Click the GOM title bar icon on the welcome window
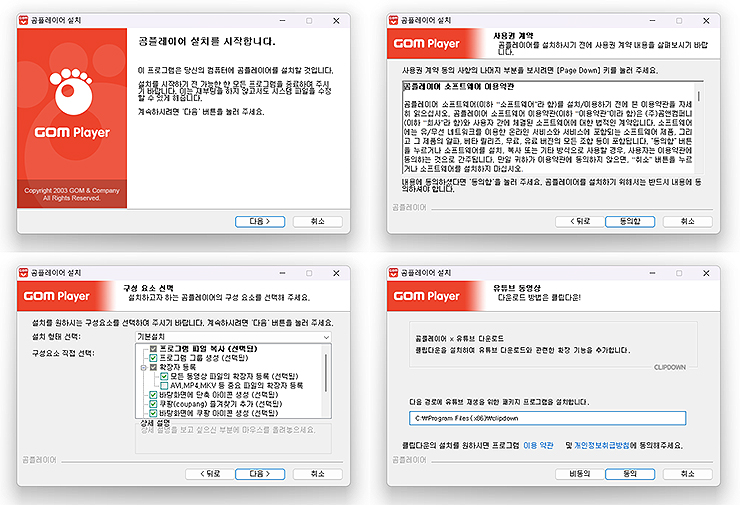Viewport: 740px width, 505px height. 24,20
